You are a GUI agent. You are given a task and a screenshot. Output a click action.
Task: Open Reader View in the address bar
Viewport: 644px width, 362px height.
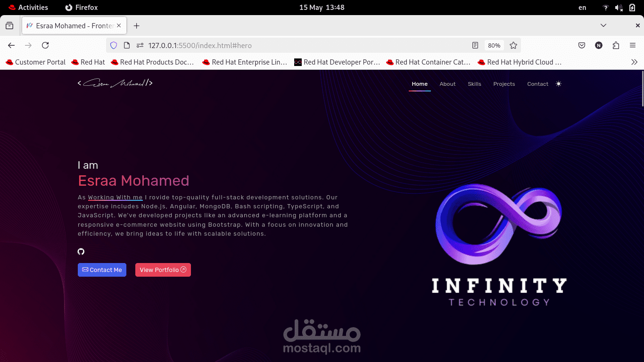pos(475,45)
